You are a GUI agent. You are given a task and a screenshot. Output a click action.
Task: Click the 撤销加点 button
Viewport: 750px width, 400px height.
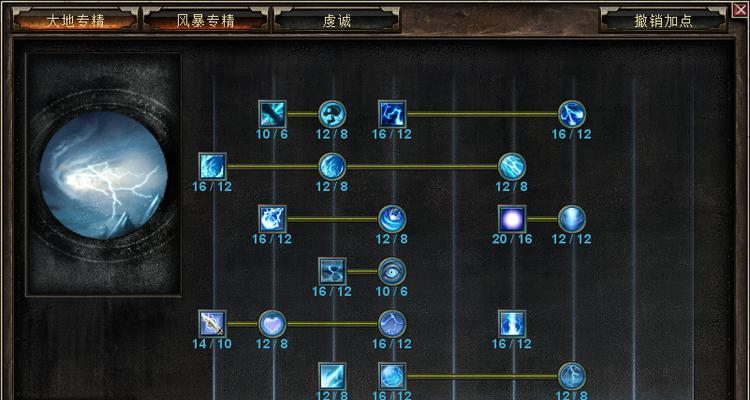coord(663,20)
